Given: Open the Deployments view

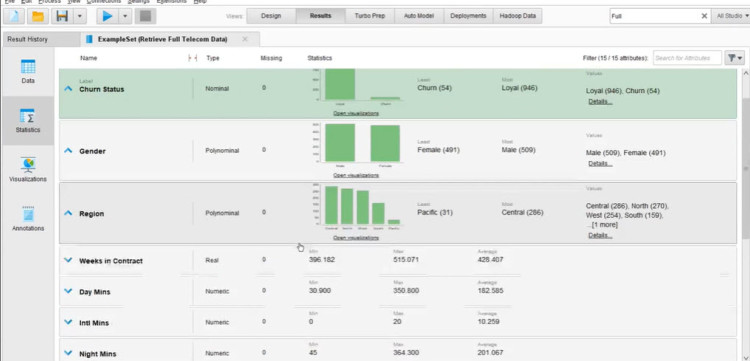Looking at the screenshot, I should pos(468,16).
